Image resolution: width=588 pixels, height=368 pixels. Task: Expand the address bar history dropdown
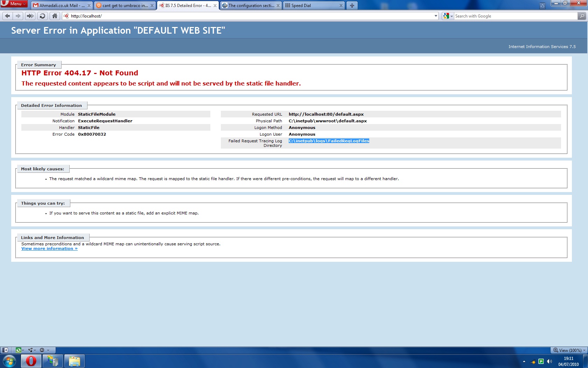tap(436, 16)
